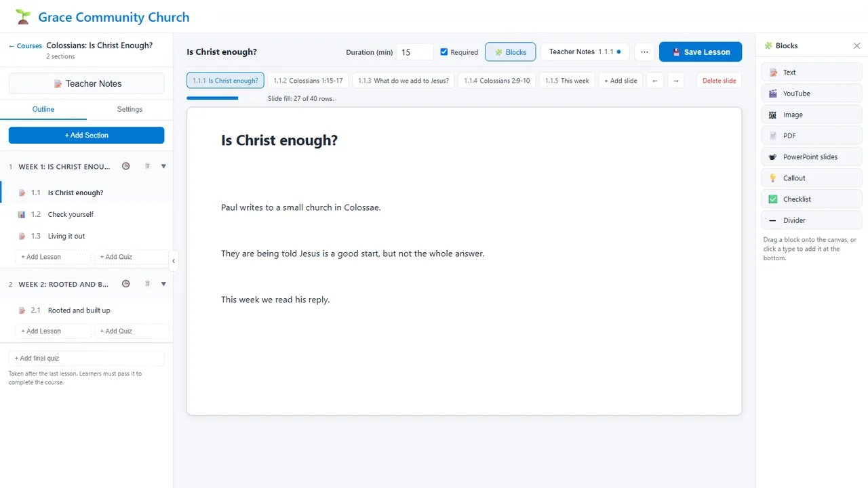Image resolution: width=868 pixels, height=488 pixels.
Task: Move slide right with arrow button
Action: coord(675,81)
